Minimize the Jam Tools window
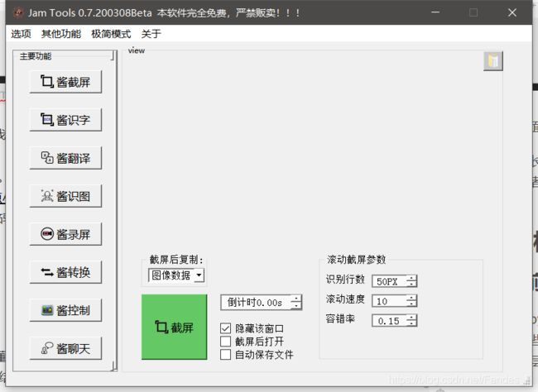The width and height of the screenshot is (538, 392). (435, 12)
